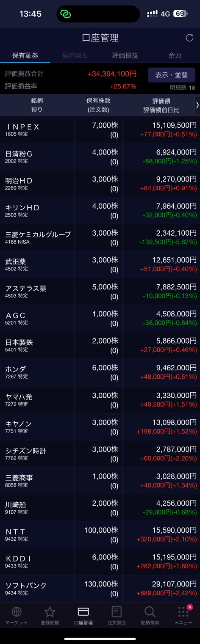Select the 三菱ケミカルグループ NISA row

click(x=100, y=237)
